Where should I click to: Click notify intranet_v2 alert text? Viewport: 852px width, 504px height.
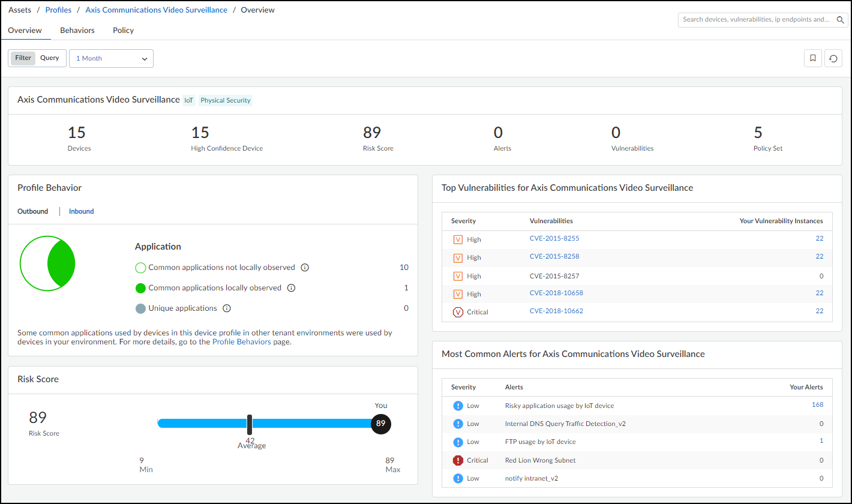[532, 478]
